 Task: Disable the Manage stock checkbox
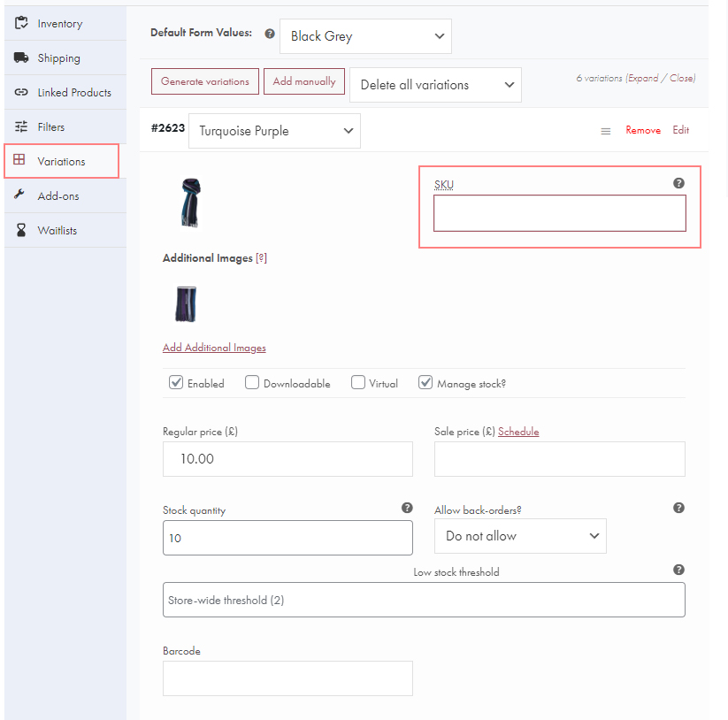425,382
